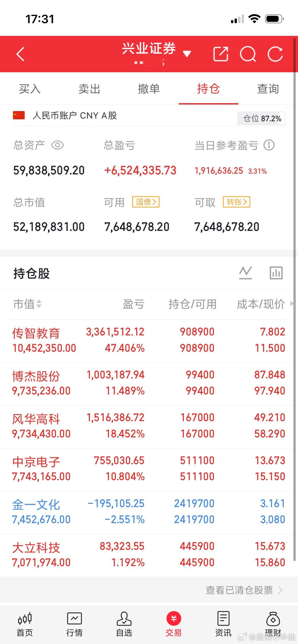The height and width of the screenshot is (644, 298).
Task: Open 交易 in bottom navigation
Action: (x=174, y=624)
